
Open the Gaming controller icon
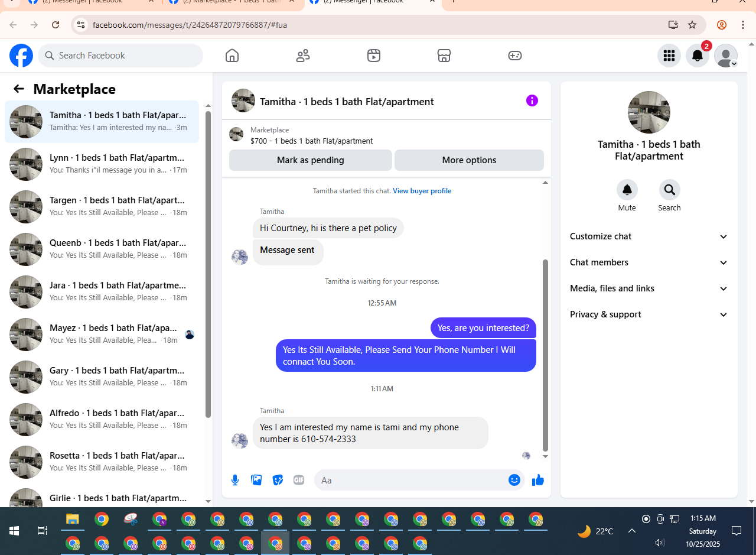[515, 56]
